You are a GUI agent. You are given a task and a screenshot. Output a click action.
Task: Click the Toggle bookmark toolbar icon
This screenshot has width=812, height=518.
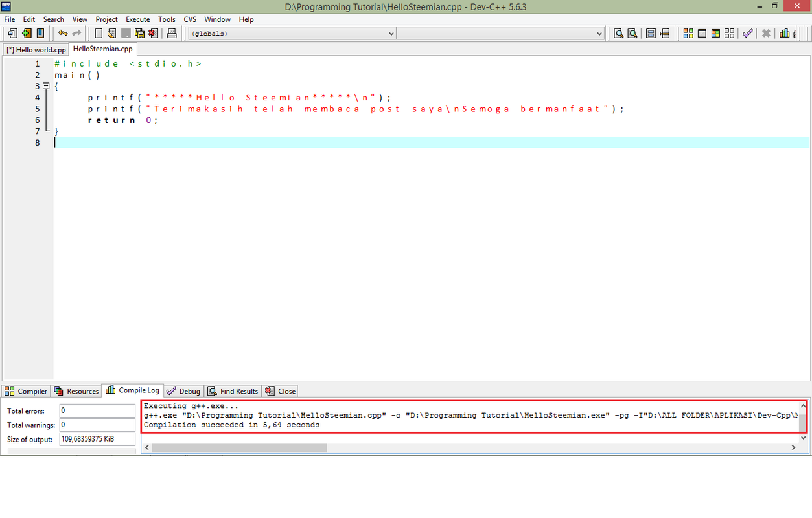click(651, 34)
